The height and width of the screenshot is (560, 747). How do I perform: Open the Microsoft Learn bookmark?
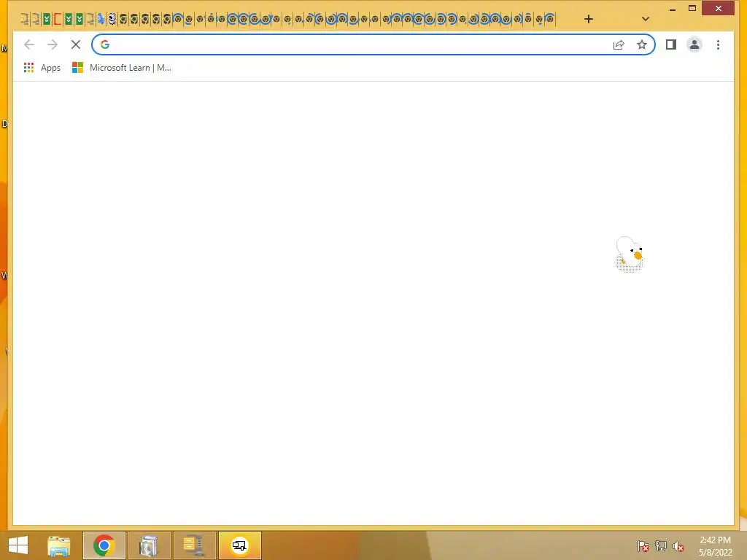pyautogui.click(x=122, y=68)
